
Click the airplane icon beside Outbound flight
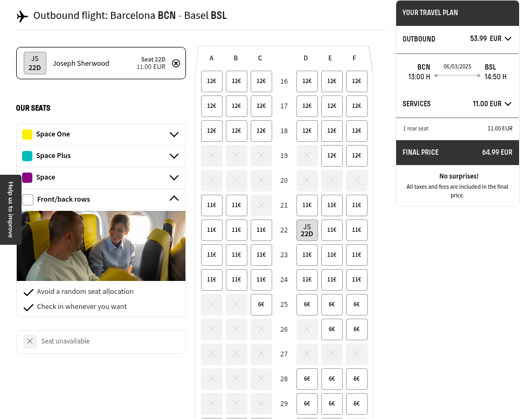(x=23, y=16)
